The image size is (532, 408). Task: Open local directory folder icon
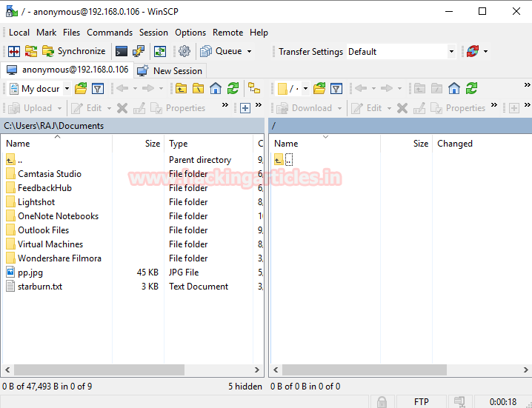point(81,89)
